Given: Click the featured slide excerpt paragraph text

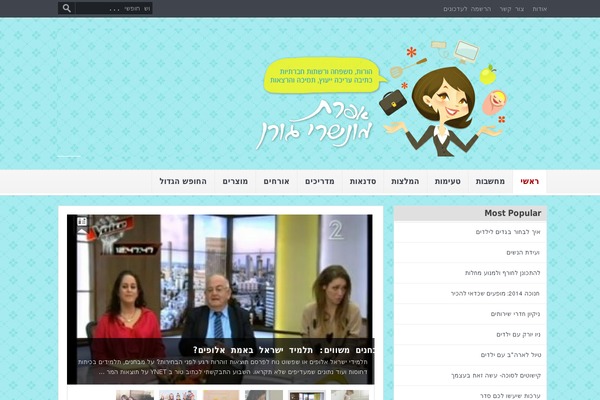Looking at the screenshot, I should (223, 367).
